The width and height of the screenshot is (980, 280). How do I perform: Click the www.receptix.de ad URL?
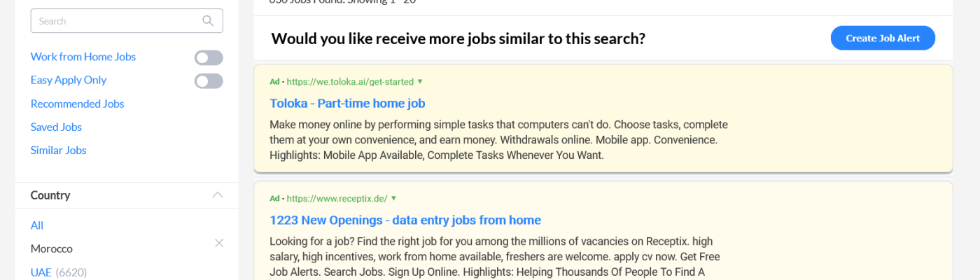337,199
